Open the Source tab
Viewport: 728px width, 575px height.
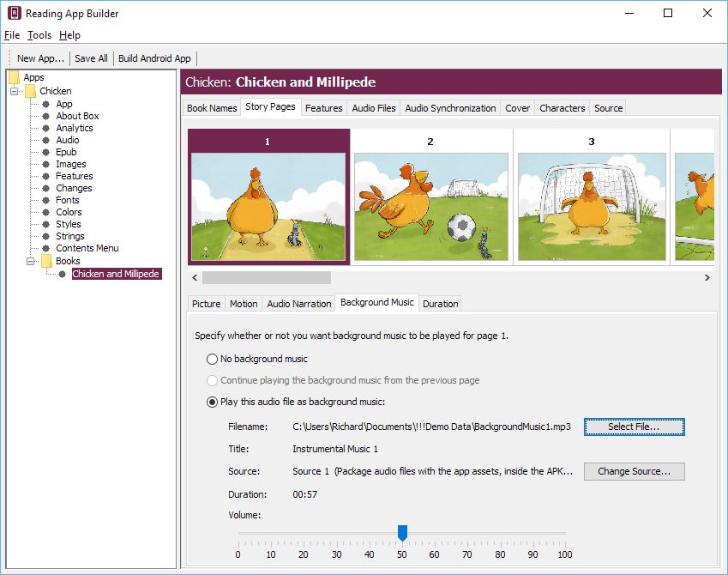pyautogui.click(x=608, y=108)
